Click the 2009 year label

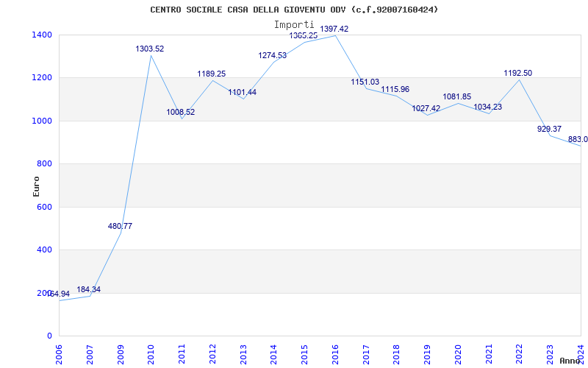click(121, 355)
